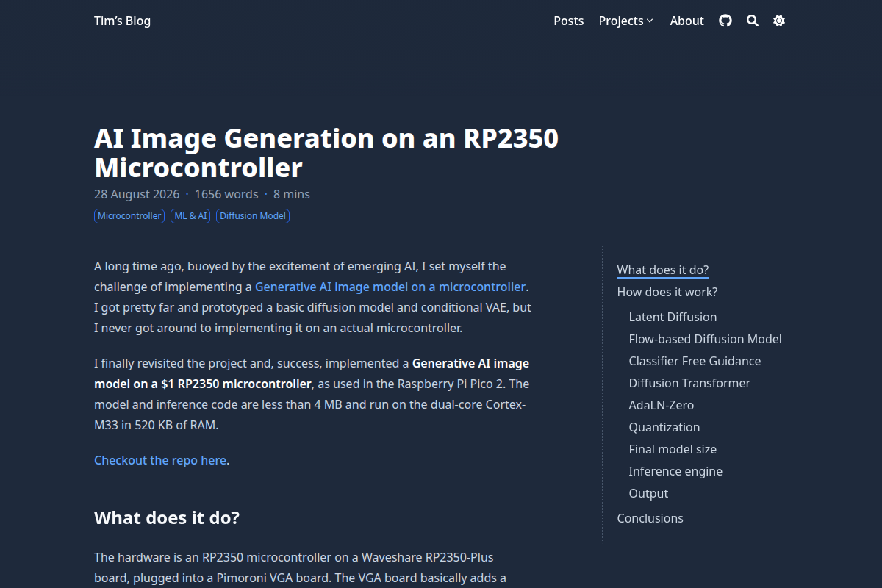The width and height of the screenshot is (882, 588).
Task: Jump to Quantization section
Action: click(664, 427)
